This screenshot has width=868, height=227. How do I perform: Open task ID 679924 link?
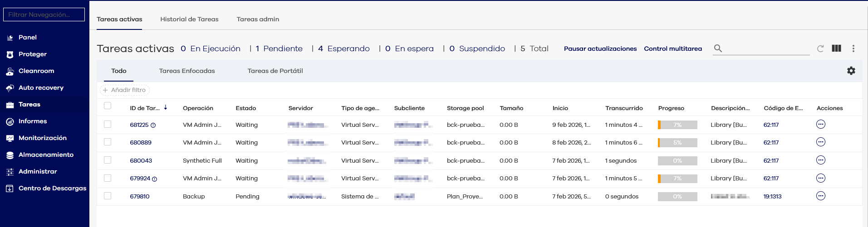coord(140,179)
